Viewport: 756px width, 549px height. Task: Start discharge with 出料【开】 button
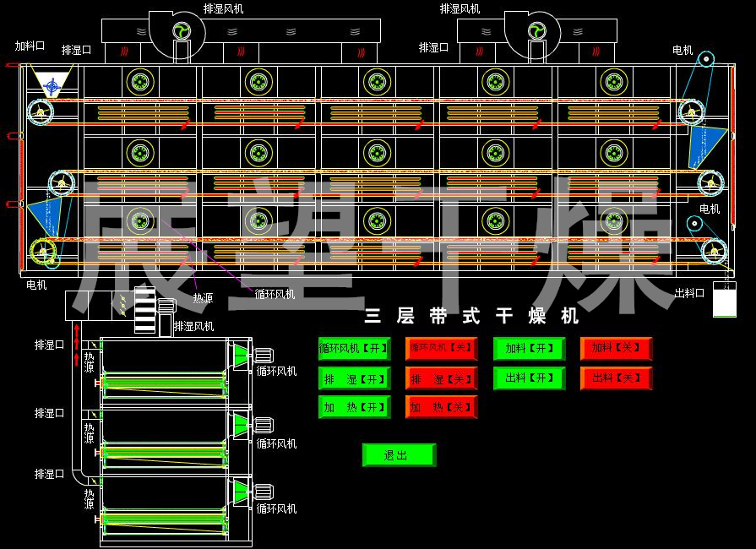point(529,378)
